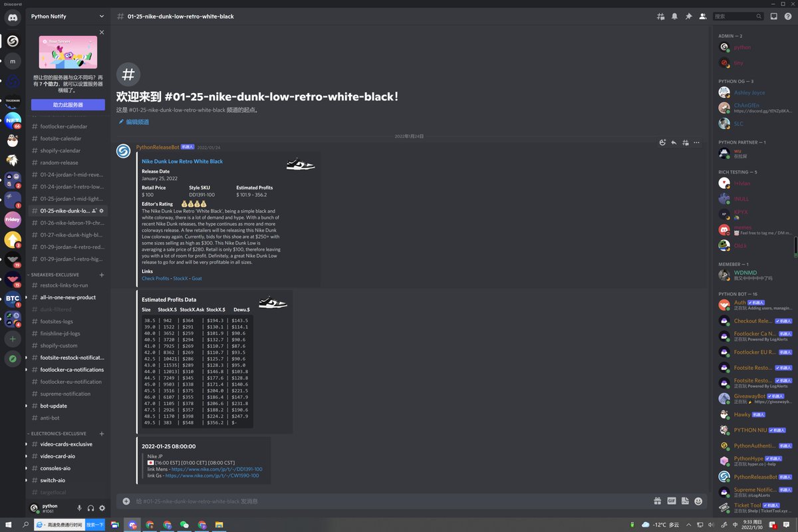Select restock-links-to-run channel
Image resolution: width=798 pixels, height=532 pixels.
tap(68, 285)
